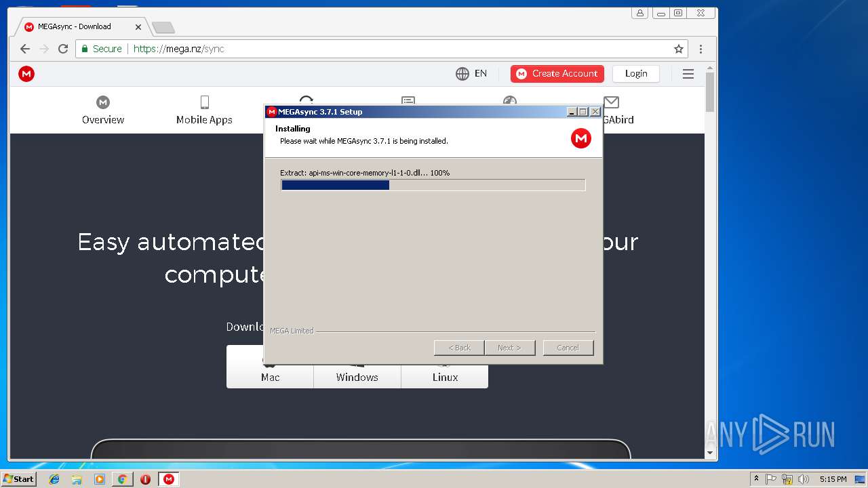Image resolution: width=868 pixels, height=488 pixels.
Task: Click the Extract api-ms-win-core-memory status text
Action: (365, 173)
